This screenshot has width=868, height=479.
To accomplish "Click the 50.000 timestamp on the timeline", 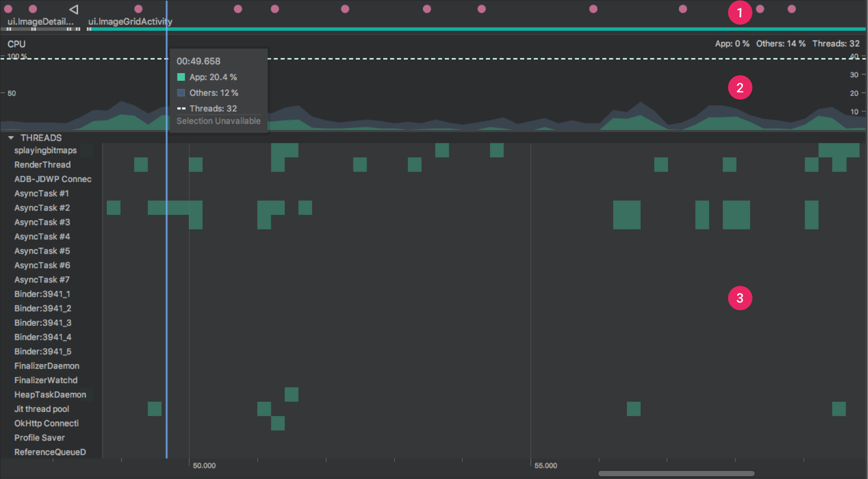I will (x=204, y=465).
